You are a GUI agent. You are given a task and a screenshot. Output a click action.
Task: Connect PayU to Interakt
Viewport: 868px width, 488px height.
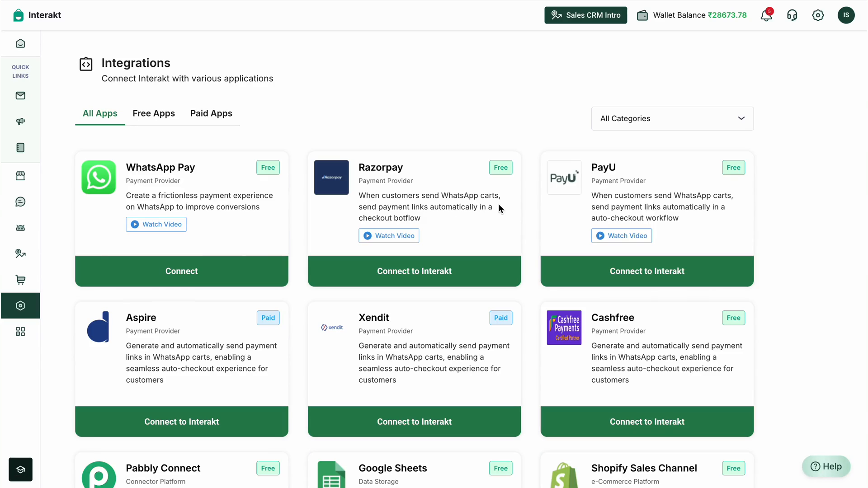(647, 271)
